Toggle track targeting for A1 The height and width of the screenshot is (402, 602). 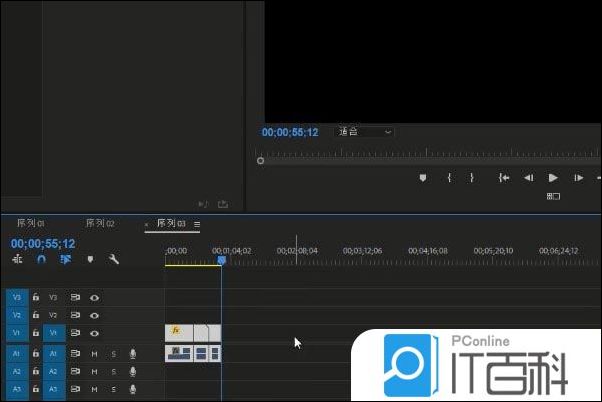coord(54,353)
